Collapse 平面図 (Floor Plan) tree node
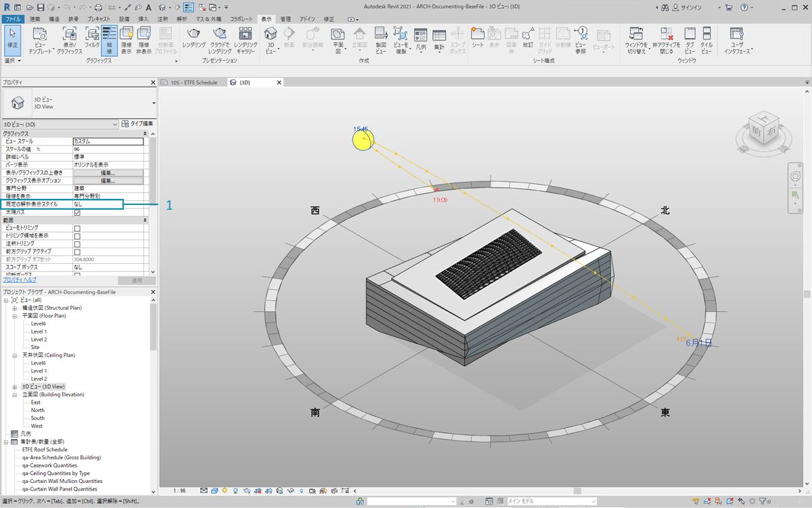The width and height of the screenshot is (812, 508). tap(14, 316)
